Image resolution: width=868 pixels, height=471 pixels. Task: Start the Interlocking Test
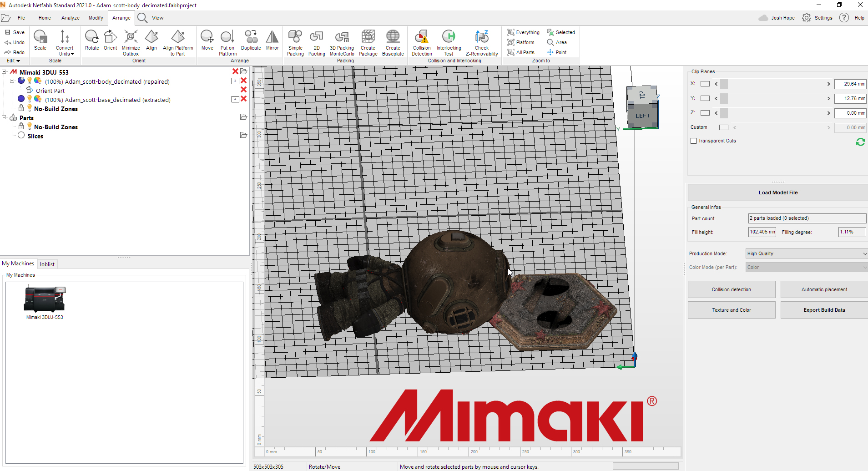(449, 43)
